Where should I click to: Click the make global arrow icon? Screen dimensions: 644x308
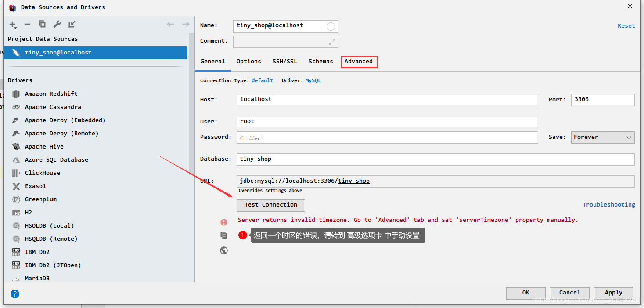tap(72, 24)
